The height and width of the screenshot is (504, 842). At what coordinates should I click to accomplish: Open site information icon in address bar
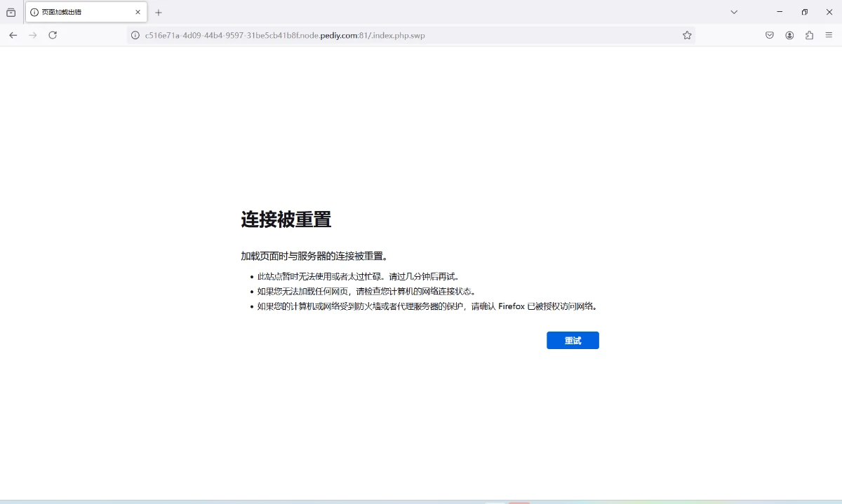click(x=135, y=35)
